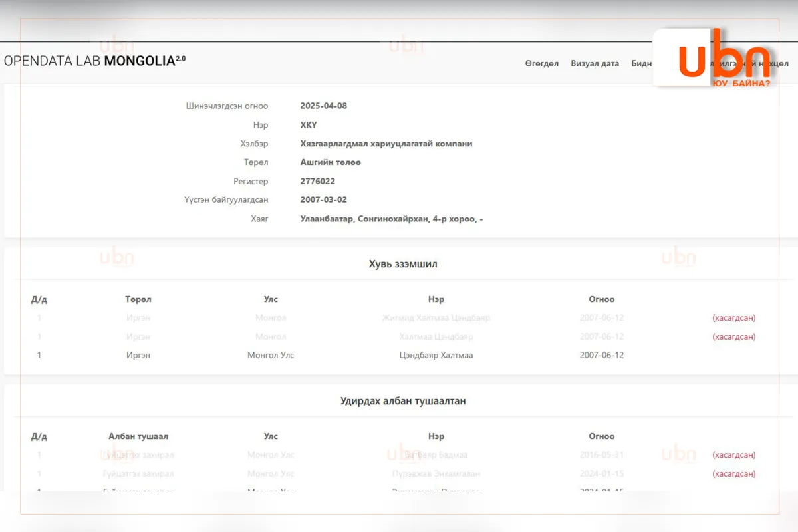
Task: Click the Үүсгэн байгуулагдсан label
Action: 226,199
